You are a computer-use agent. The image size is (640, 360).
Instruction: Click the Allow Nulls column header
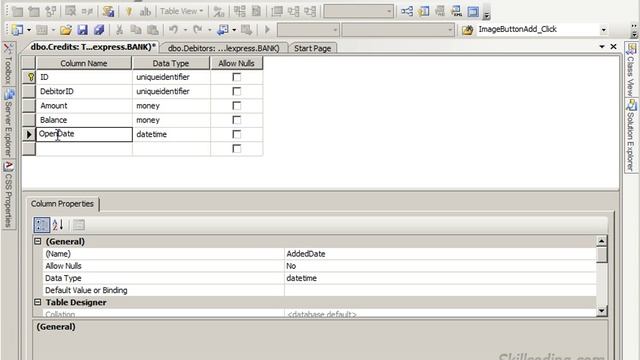[236, 63]
